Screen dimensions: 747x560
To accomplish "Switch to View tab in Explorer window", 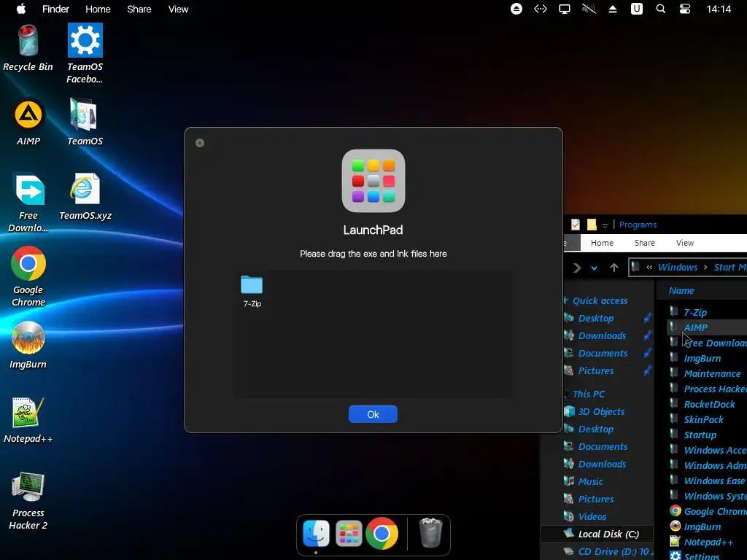I will (x=685, y=243).
